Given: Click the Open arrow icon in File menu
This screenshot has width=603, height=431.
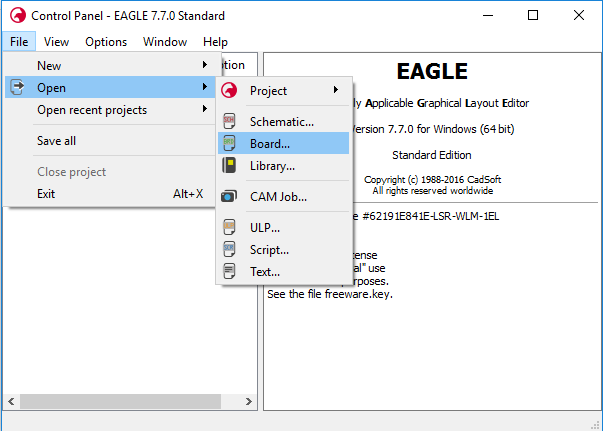Looking at the screenshot, I should point(17,88).
